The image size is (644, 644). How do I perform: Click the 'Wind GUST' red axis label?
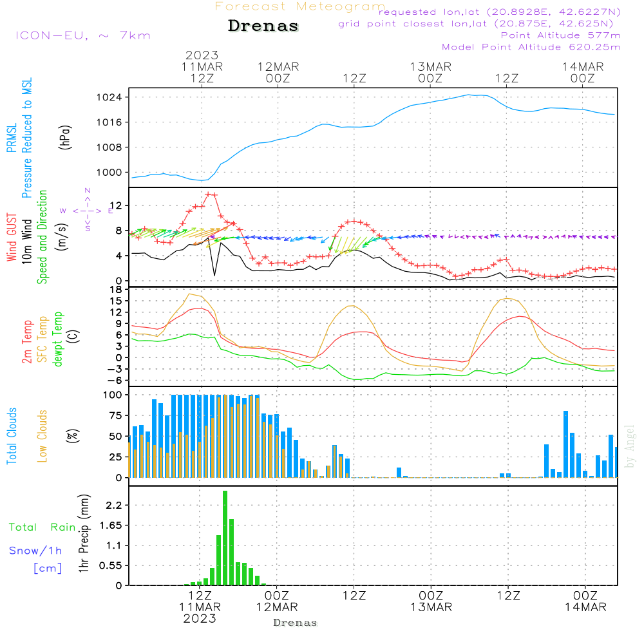click(12, 237)
